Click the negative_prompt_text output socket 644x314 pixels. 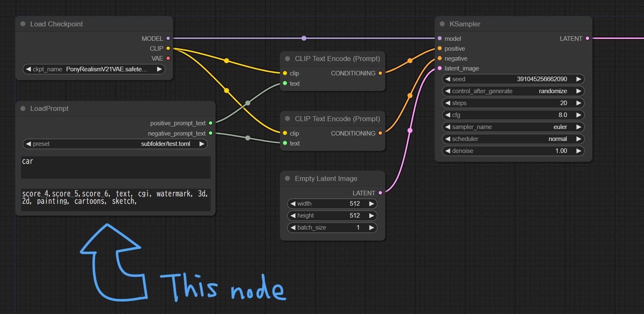tap(210, 133)
